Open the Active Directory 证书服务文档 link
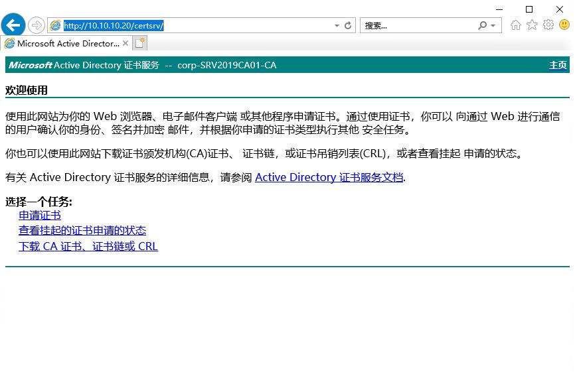Viewport: 575px width, 392px height. 329,177
